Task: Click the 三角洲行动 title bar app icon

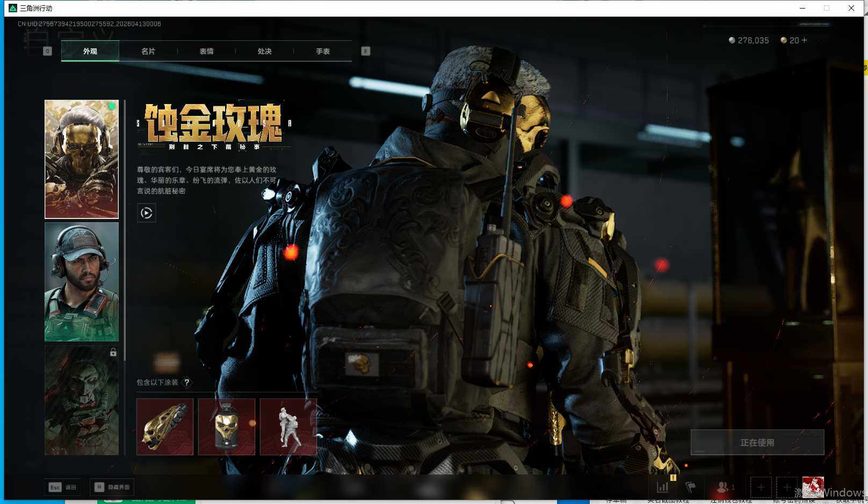Action: pos(13,8)
